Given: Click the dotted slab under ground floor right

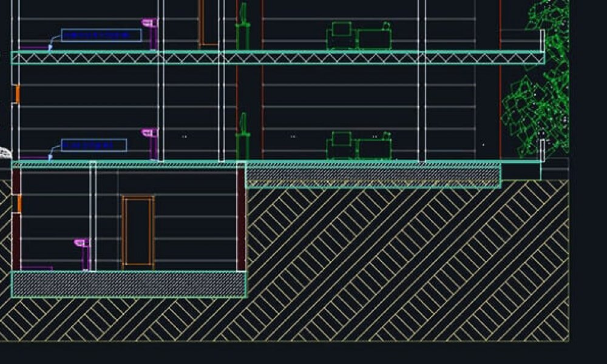Looking at the screenshot, I should click(x=373, y=177).
